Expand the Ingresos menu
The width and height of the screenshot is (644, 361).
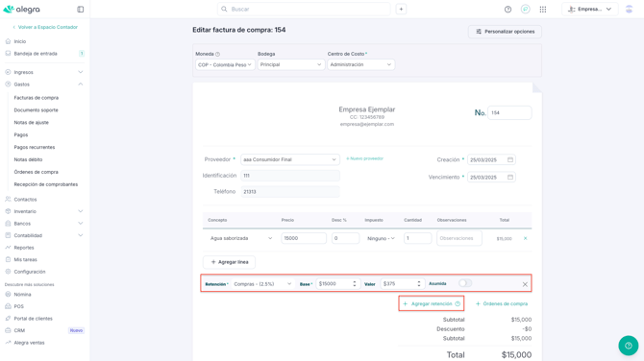tap(81, 72)
